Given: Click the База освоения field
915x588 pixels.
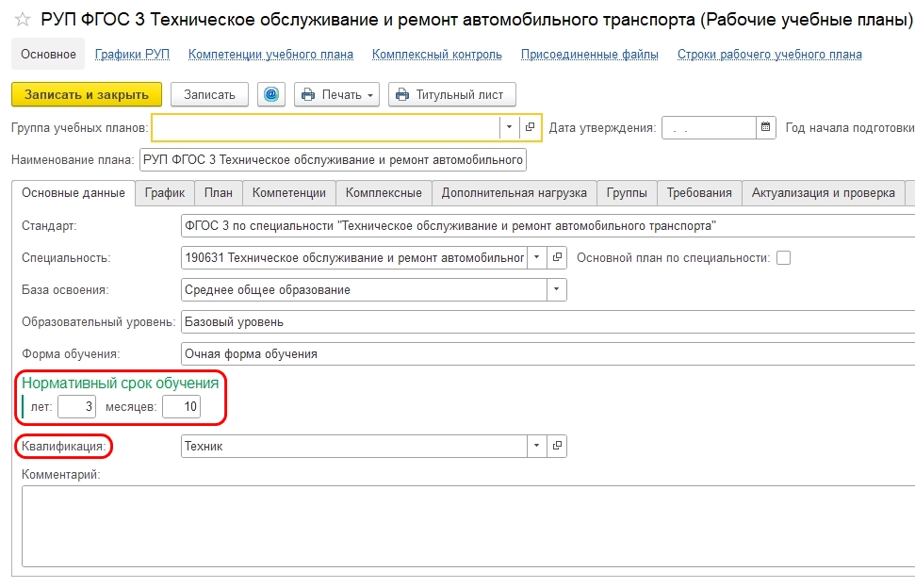Looking at the screenshot, I should (x=364, y=289).
